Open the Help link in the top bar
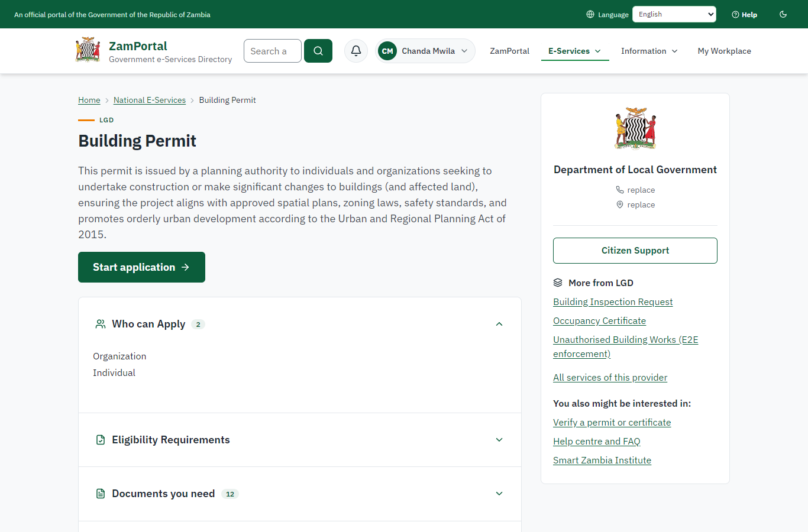 click(x=745, y=14)
